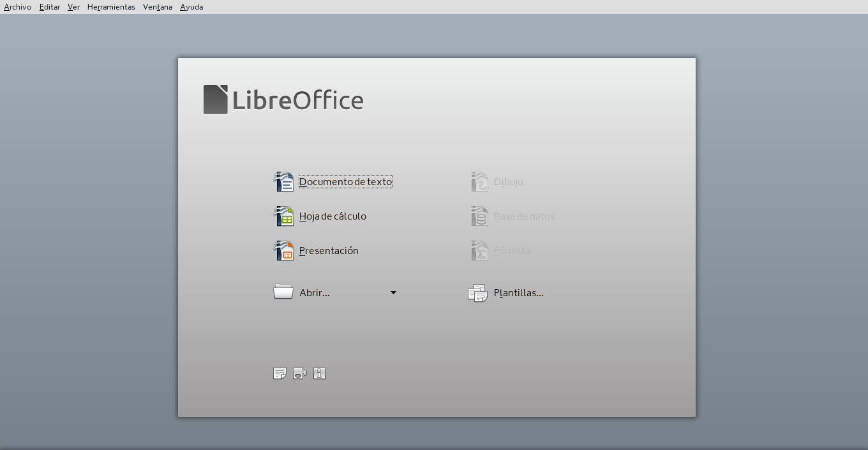Open the Ventana menu

pos(158,7)
